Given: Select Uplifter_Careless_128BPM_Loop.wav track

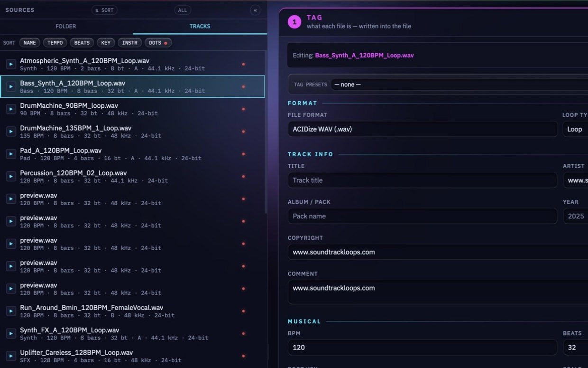Looking at the screenshot, I should pos(132,356).
